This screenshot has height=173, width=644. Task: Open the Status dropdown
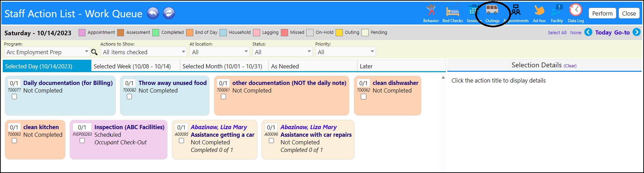tap(282, 52)
